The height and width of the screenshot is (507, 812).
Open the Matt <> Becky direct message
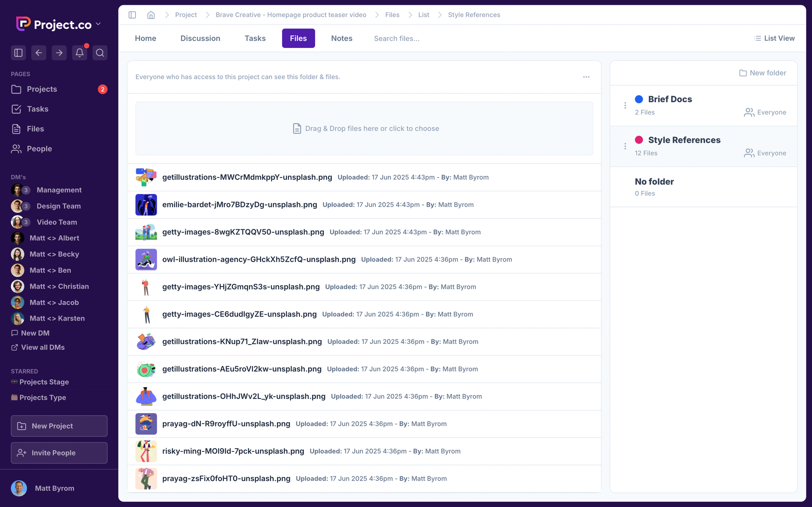(x=54, y=254)
